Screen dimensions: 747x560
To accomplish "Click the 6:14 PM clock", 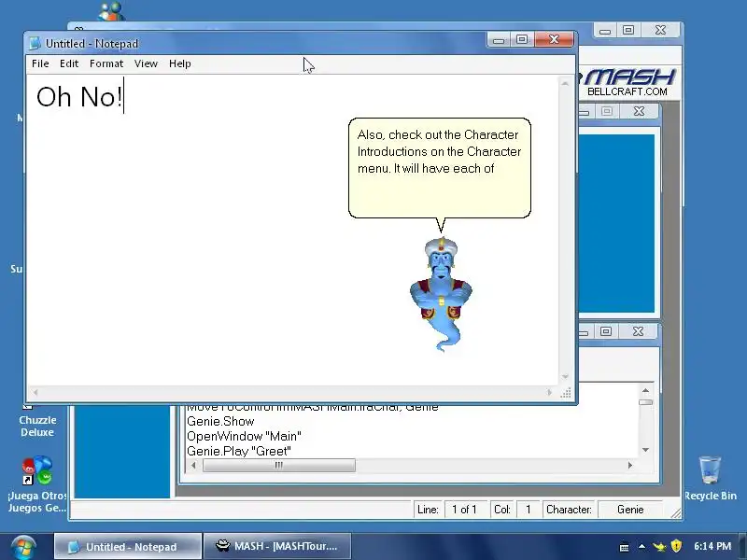I will click(712, 547).
